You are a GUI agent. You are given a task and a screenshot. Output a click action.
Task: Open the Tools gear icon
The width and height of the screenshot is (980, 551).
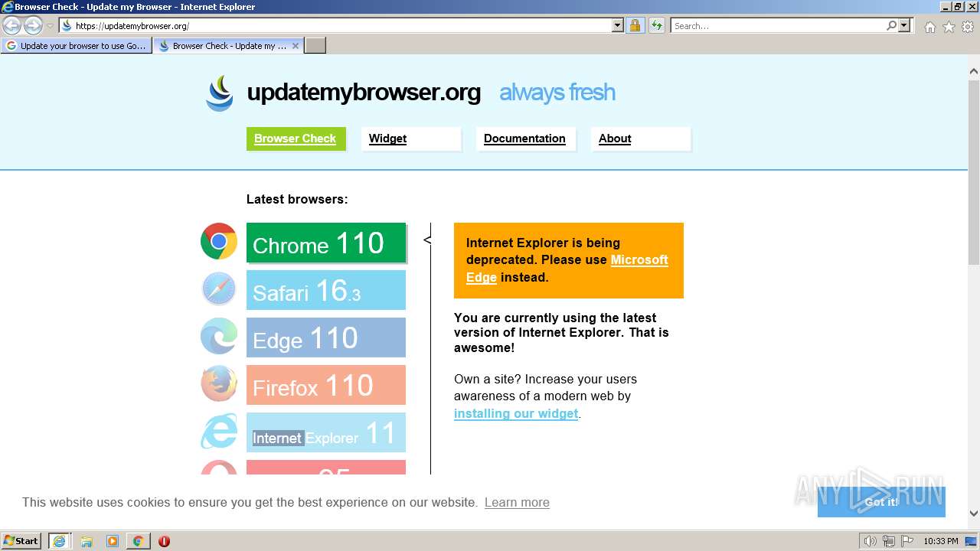[x=968, y=27]
